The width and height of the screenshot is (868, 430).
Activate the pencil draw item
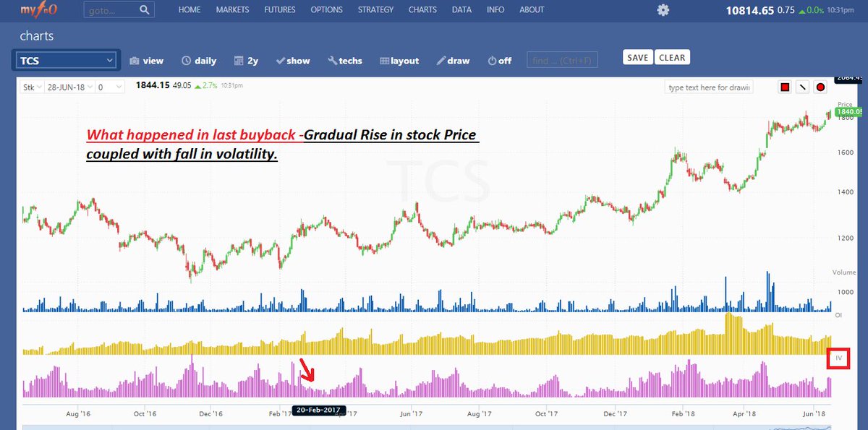click(453, 61)
